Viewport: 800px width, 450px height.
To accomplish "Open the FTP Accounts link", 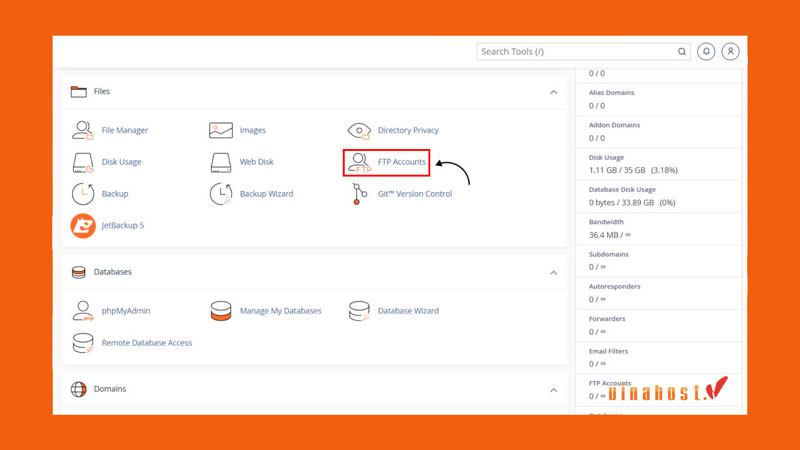I will point(402,162).
